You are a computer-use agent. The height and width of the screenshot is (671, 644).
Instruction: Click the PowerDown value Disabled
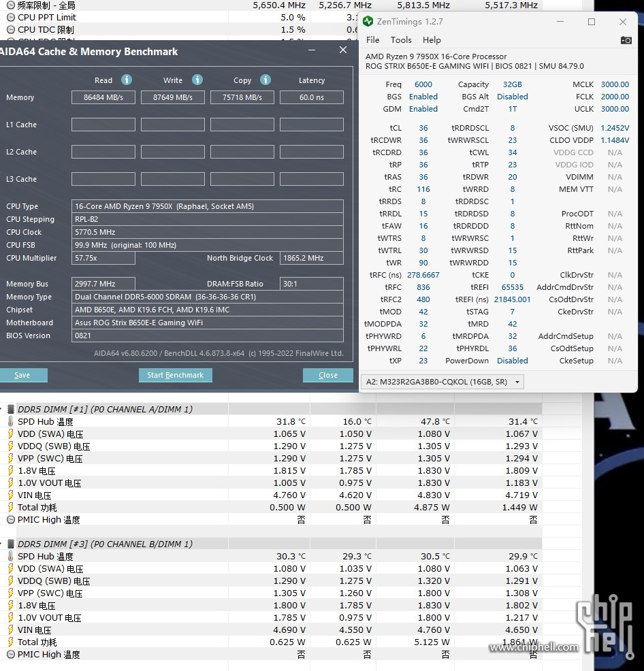513,361
